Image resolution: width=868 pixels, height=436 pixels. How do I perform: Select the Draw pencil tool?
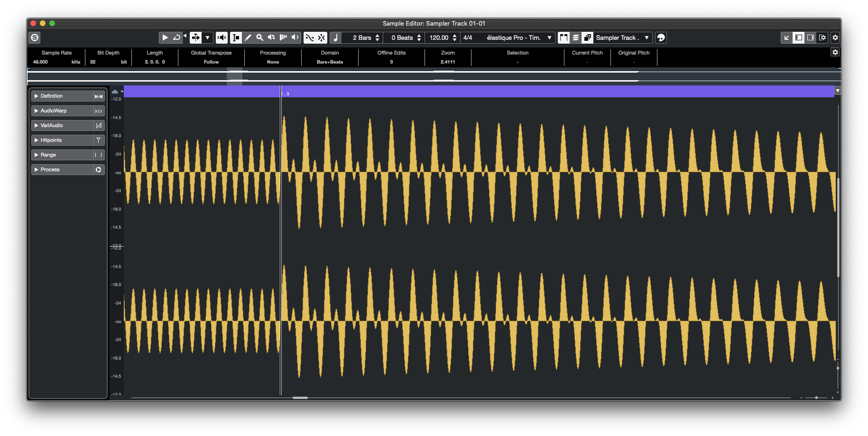pos(248,37)
